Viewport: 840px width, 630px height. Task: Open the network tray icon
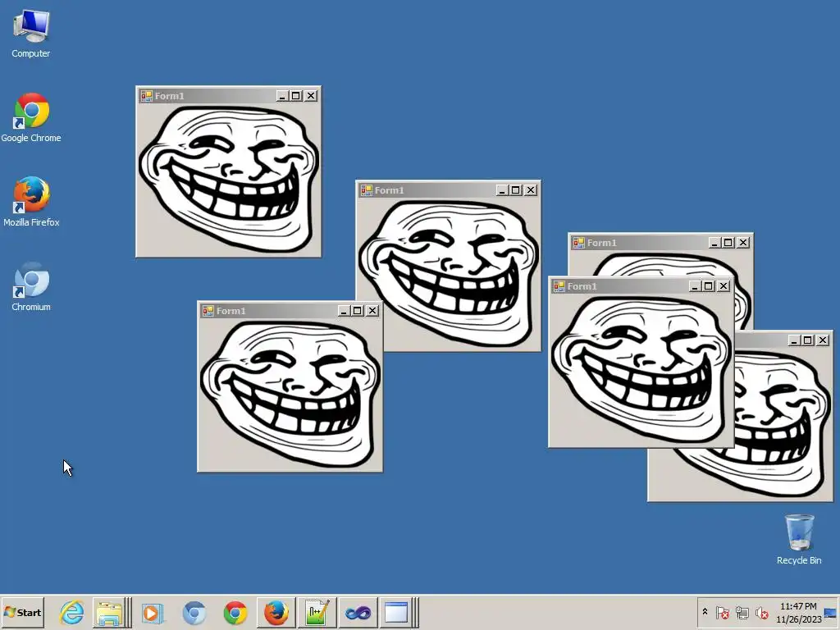tap(742, 612)
